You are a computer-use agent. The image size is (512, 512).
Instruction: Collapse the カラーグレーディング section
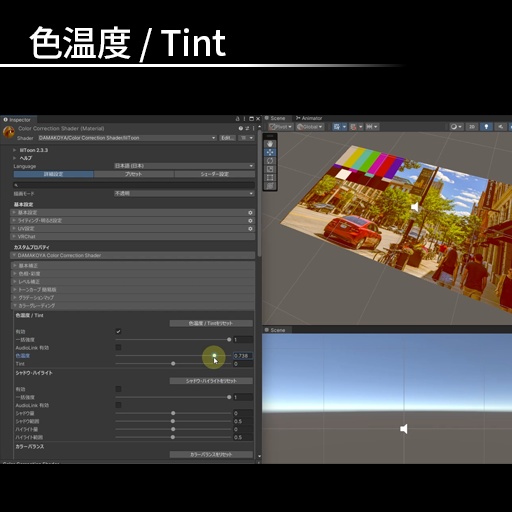point(133,306)
